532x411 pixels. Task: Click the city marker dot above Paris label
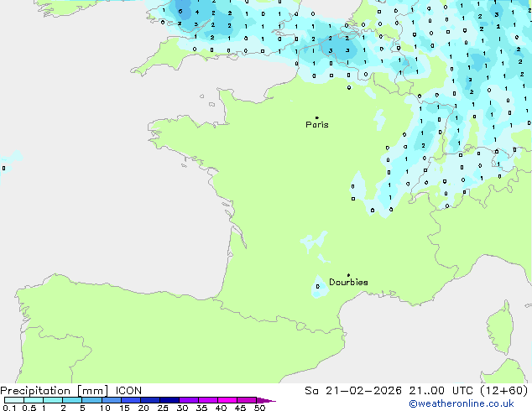coord(317,117)
